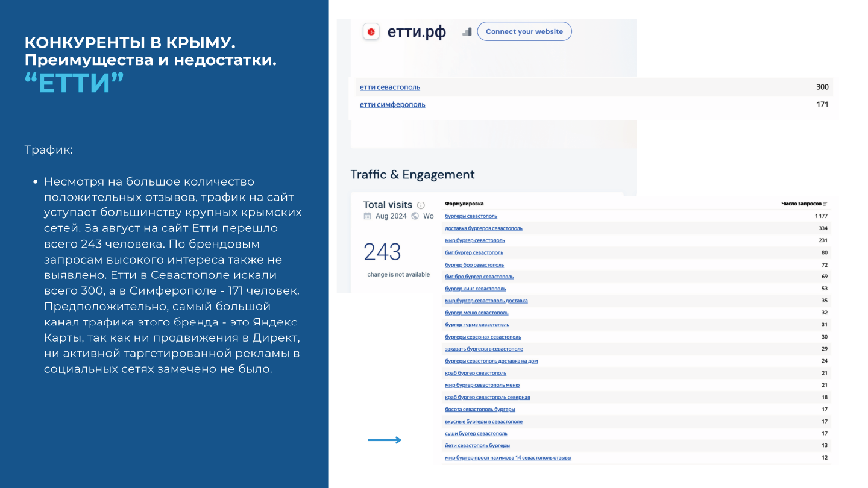
Task: Open the доставка бургеров севастополь link
Action: click(483, 228)
